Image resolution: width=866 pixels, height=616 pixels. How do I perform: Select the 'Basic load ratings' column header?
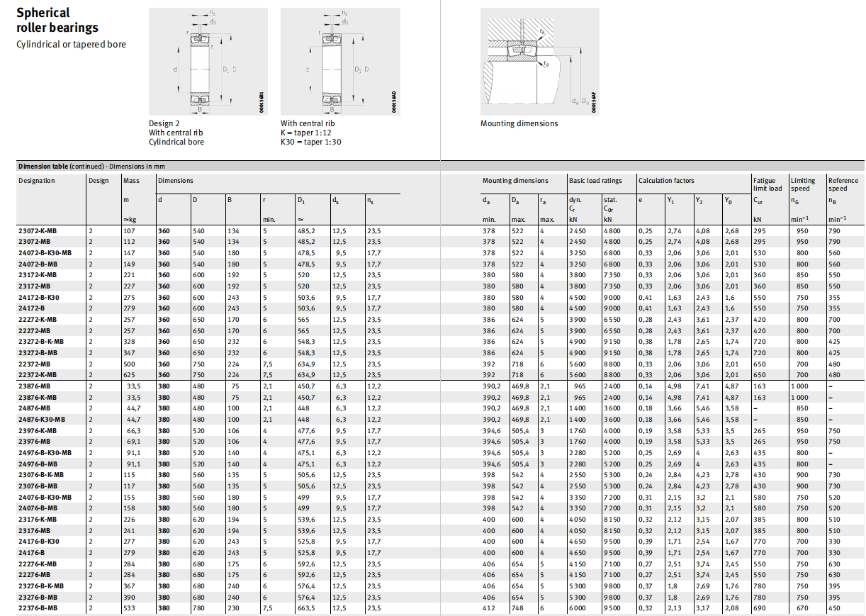[595, 181]
